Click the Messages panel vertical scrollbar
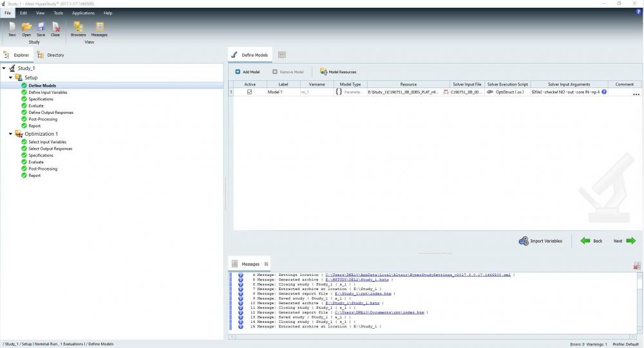Viewport: 644px width, 348px height. pyautogui.click(x=639, y=302)
